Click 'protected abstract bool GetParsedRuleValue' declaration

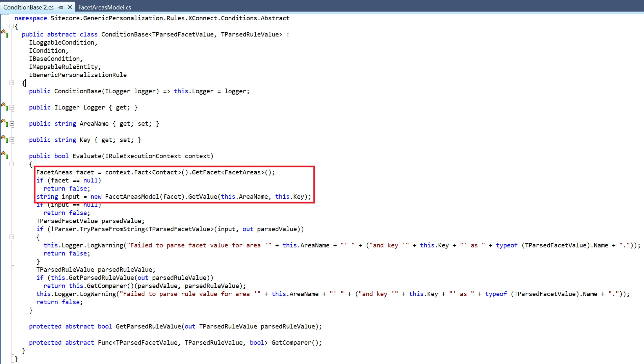click(x=105, y=326)
